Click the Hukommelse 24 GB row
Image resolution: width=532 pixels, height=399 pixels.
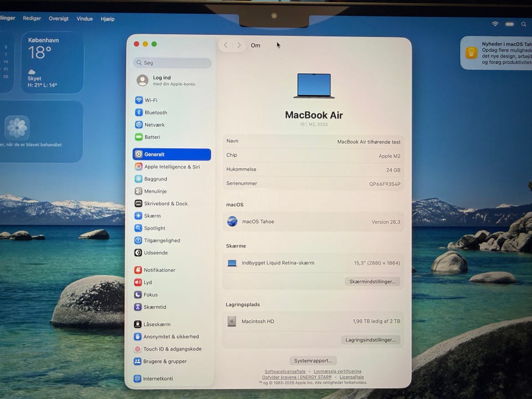tap(313, 170)
